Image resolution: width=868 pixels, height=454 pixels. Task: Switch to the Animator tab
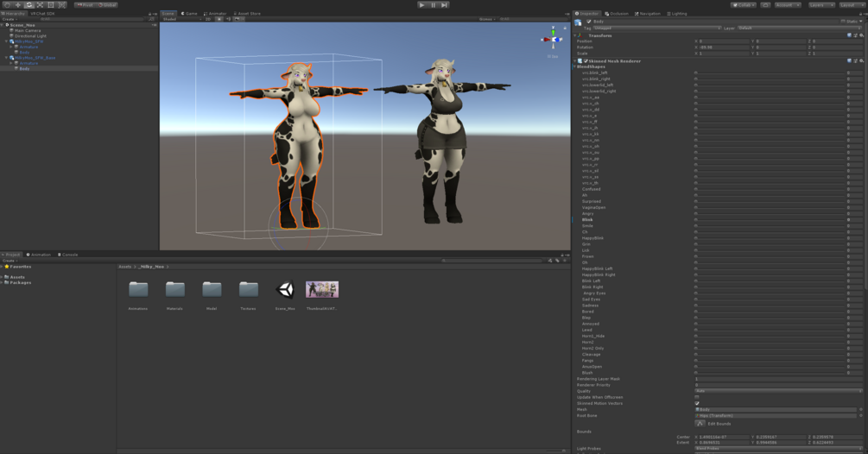[x=215, y=13]
